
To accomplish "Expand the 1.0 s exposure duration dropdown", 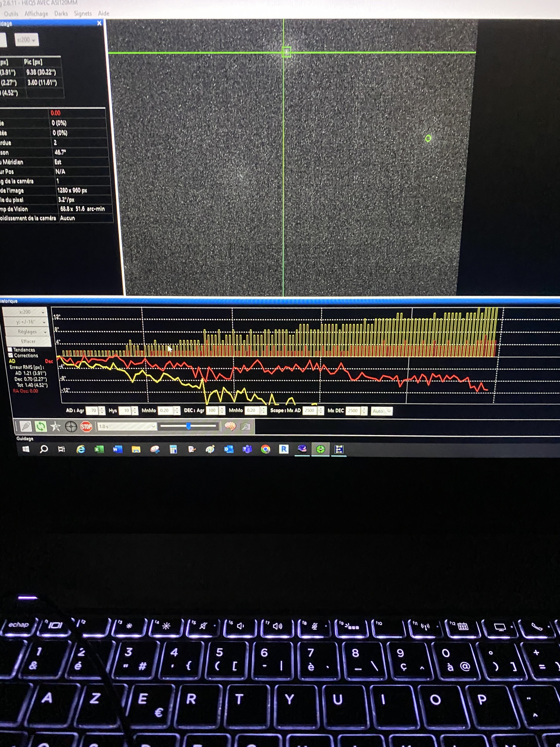I will point(127,426).
